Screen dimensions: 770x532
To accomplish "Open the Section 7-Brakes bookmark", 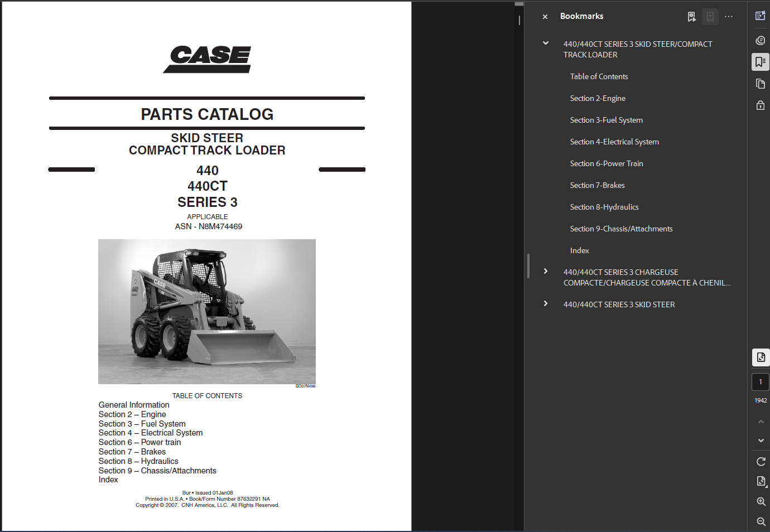I will 597,185.
